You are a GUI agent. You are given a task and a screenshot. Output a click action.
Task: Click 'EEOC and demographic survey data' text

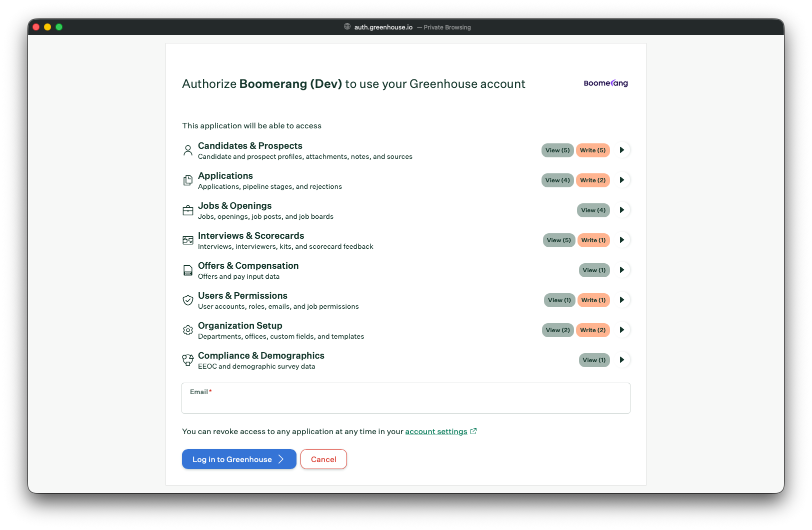coord(256,367)
